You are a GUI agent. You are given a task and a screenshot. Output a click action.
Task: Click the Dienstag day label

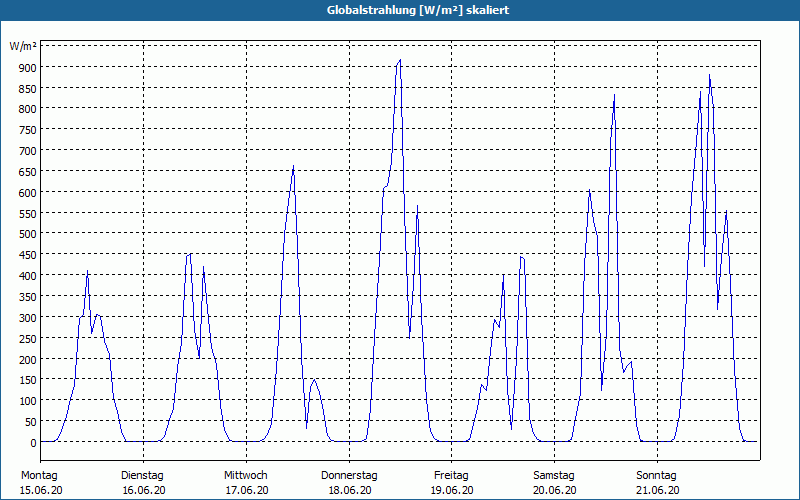142,476
